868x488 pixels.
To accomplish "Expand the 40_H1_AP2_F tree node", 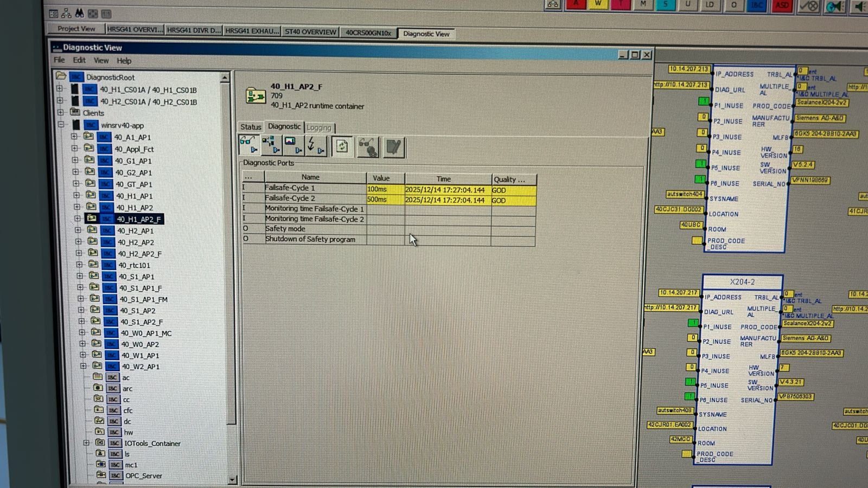I will pyautogui.click(x=78, y=219).
